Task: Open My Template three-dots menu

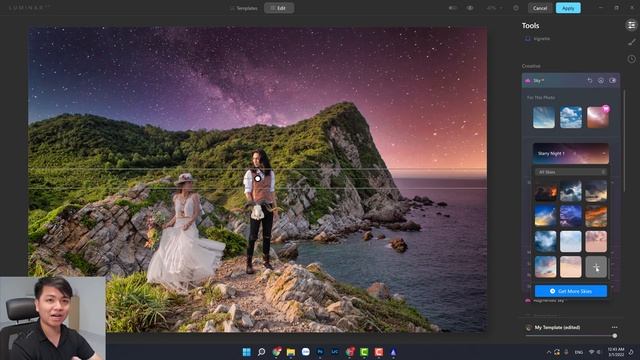Action: (x=614, y=327)
